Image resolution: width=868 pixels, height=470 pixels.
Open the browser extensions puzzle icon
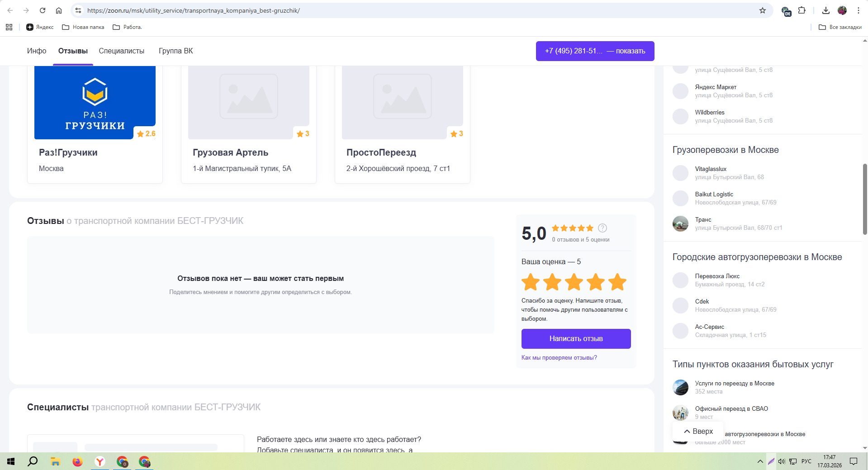pos(802,10)
